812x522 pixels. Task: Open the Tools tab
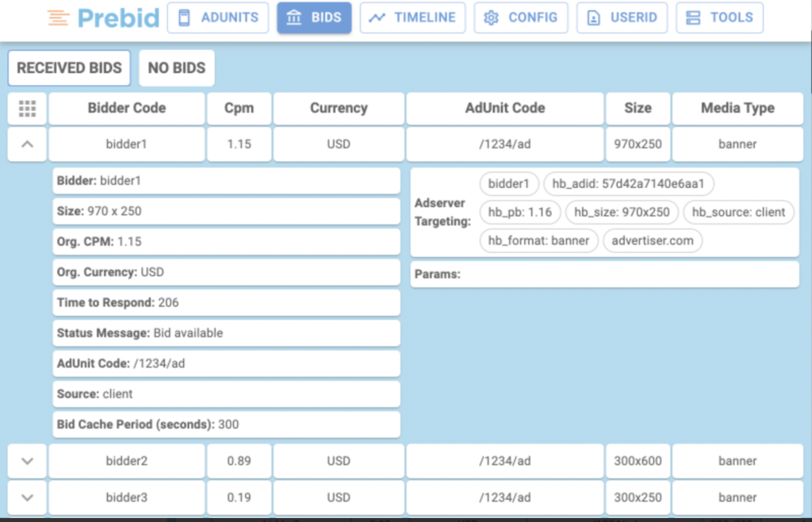click(719, 17)
